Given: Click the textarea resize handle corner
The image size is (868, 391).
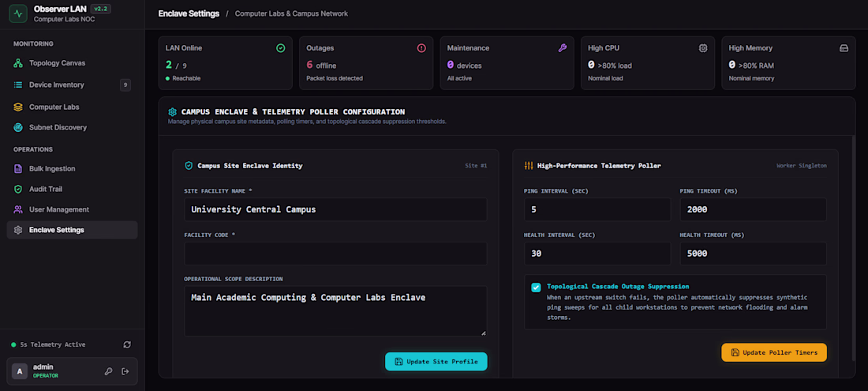Looking at the screenshot, I should click(x=483, y=333).
